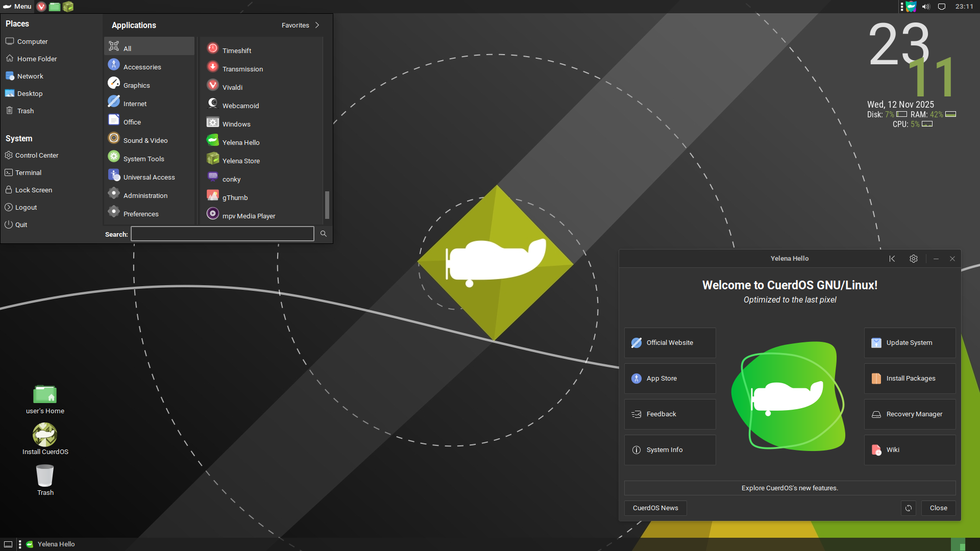
Task: Open Webcamoid from the app list
Action: [x=240, y=106]
